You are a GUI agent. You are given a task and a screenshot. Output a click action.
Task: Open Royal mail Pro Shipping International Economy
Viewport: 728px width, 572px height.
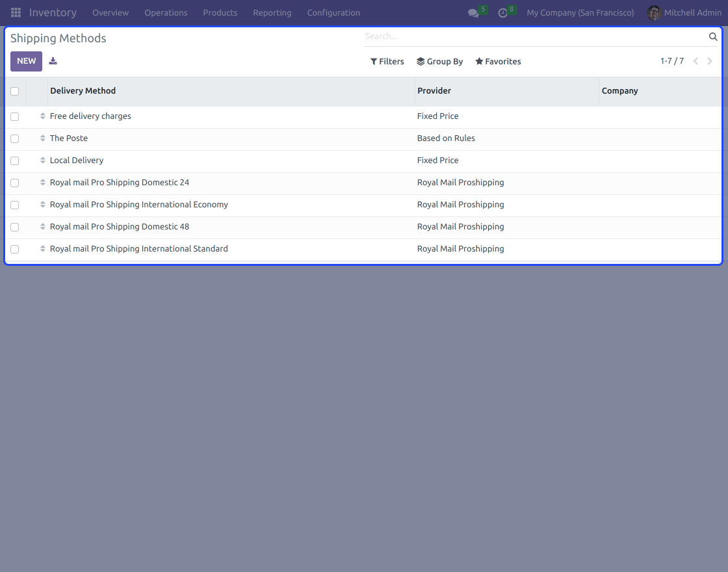point(139,205)
